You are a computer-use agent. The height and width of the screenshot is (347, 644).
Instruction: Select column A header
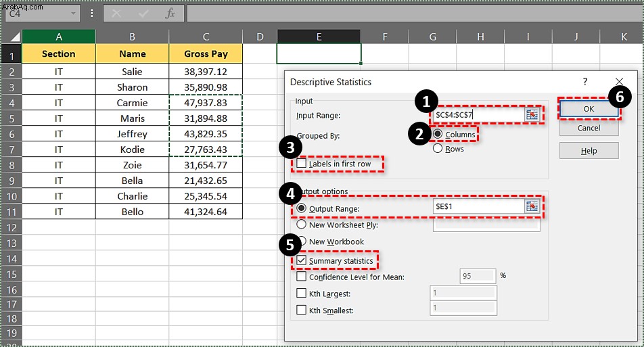(59, 37)
